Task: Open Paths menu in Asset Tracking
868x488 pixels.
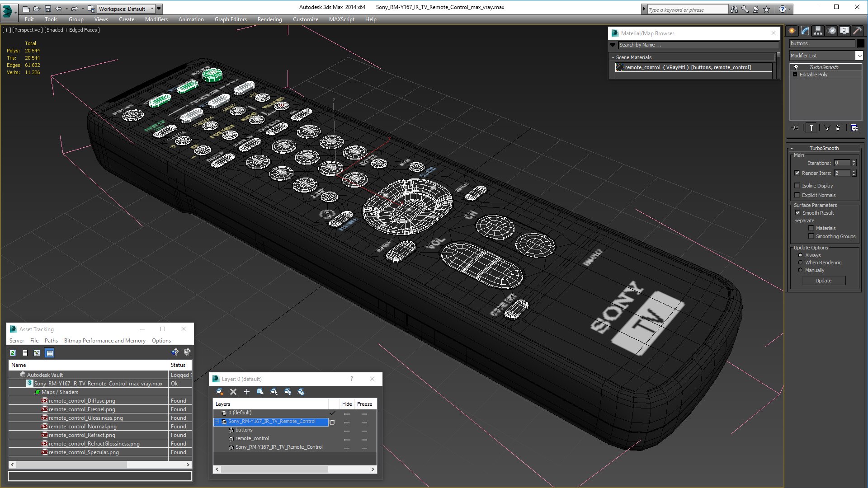Action: coord(51,341)
